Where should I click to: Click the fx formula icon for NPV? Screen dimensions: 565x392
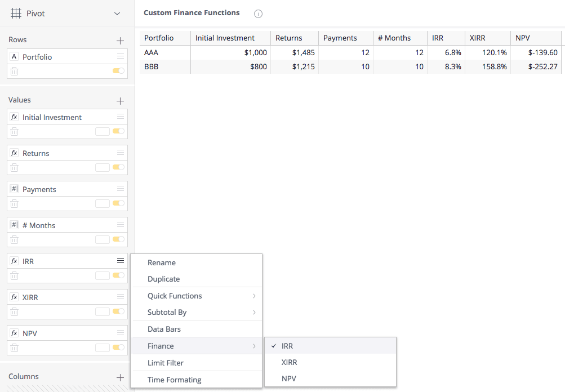(15, 333)
